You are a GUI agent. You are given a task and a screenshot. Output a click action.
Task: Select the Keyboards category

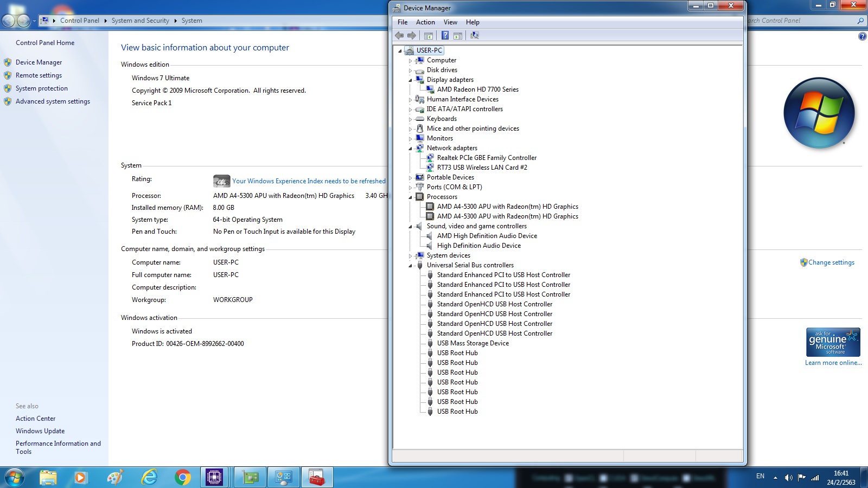(442, 119)
